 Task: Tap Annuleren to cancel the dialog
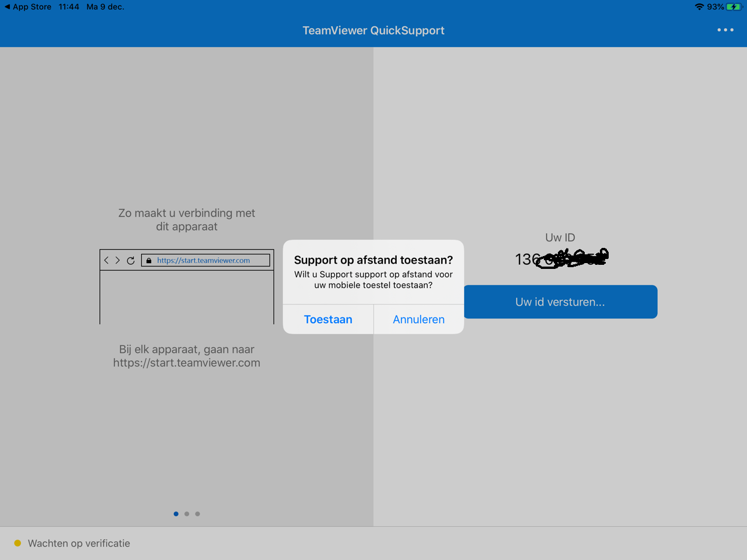click(419, 319)
